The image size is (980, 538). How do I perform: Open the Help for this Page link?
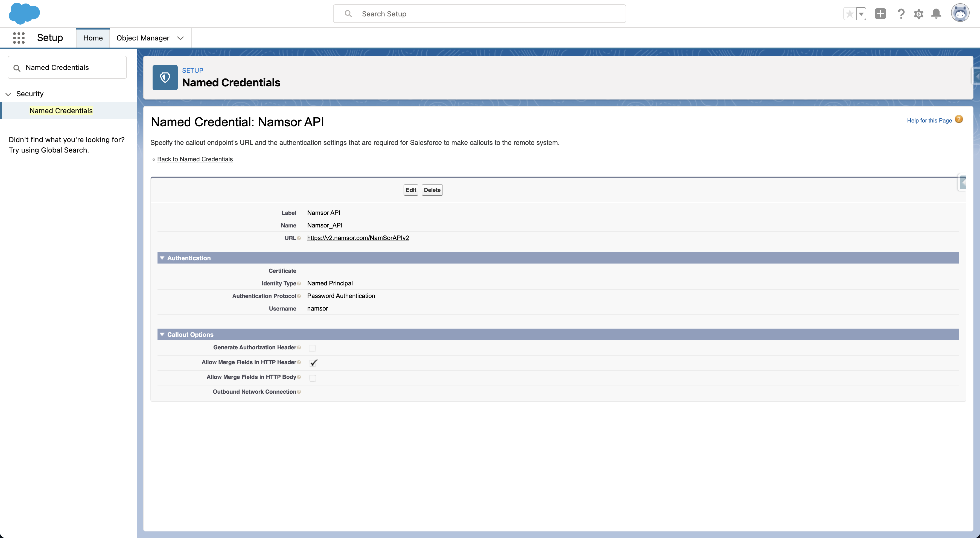[929, 121]
